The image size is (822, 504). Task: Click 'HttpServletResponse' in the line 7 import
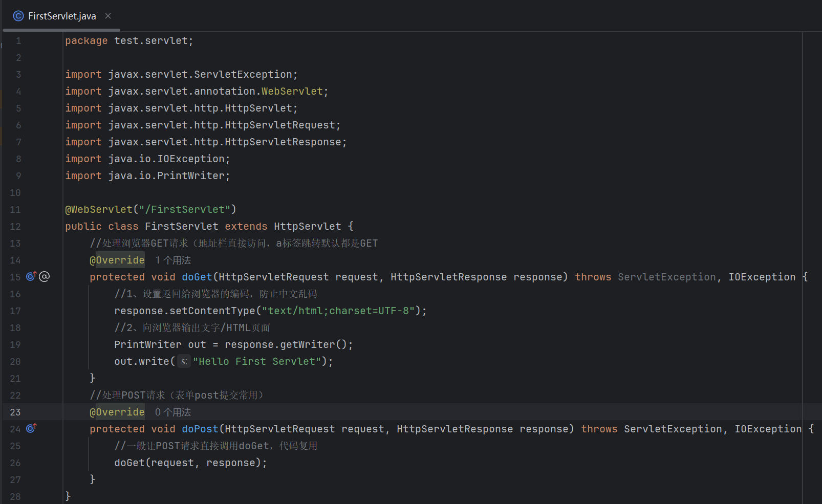pyautogui.click(x=283, y=142)
